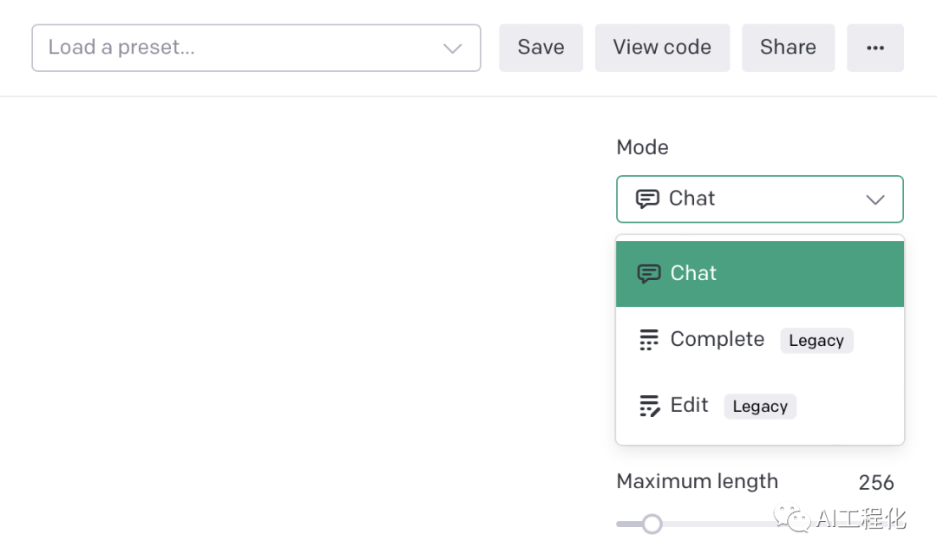The image size is (937, 560).
Task: Click the Legacy badge beside Complete
Action: [x=816, y=341]
